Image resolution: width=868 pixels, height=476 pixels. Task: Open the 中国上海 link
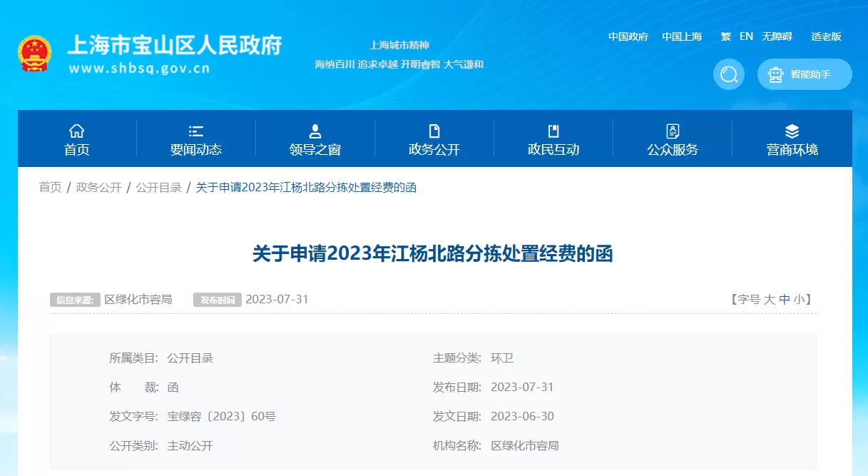[682, 36]
